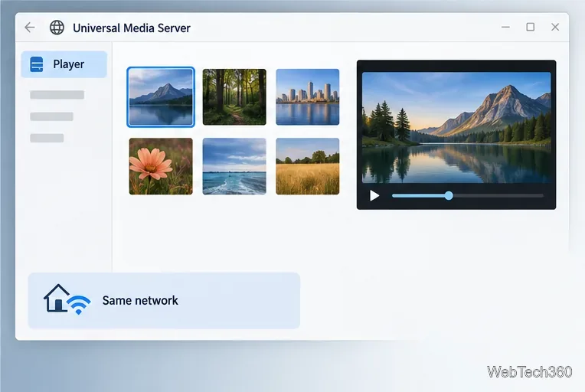
Task: Click the Universal Media Server title
Action: click(x=132, y=28)
